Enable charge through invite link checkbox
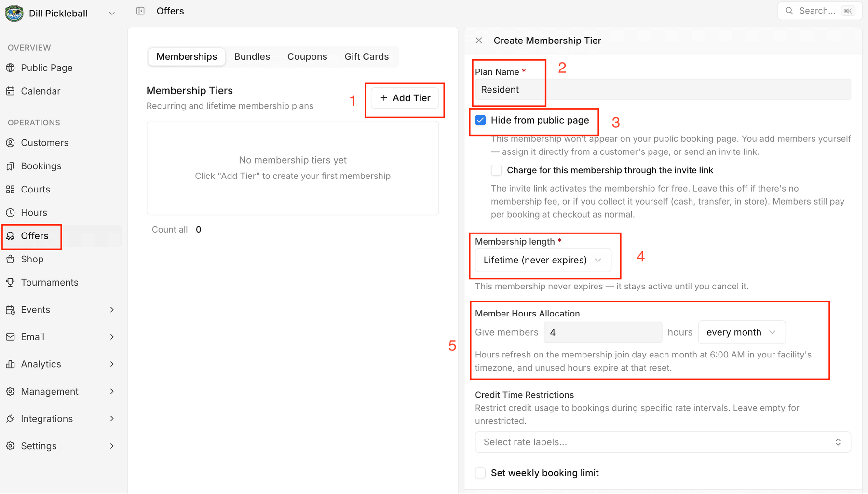The image size is (868, 494). (x=496, y=170)
